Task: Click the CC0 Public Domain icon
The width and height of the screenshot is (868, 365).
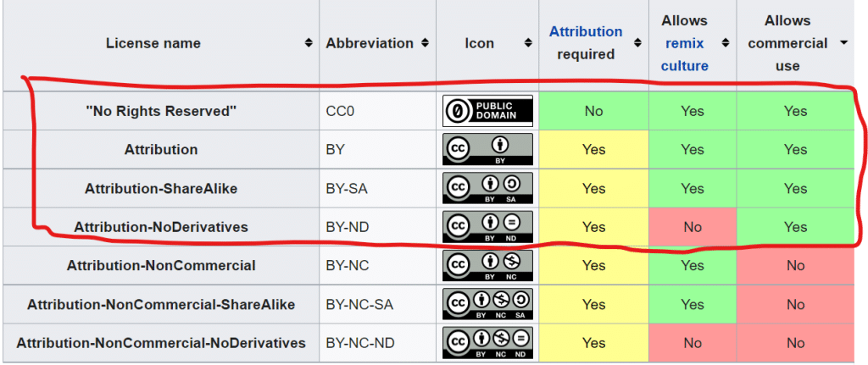Action: tap(487, 111)
